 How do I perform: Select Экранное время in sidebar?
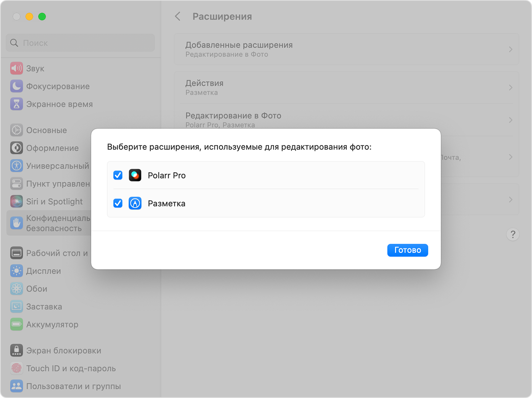pos(59,104)
